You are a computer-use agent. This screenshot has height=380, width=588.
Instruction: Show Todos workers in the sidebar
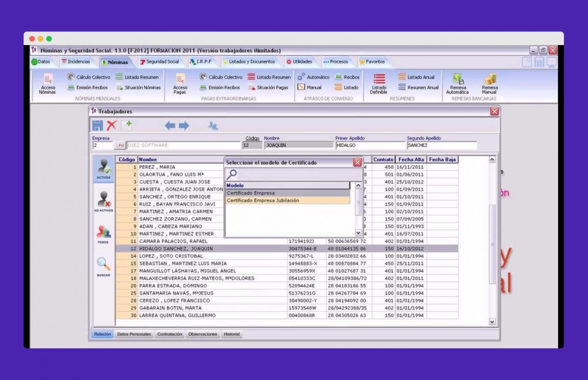click(103, 234)
